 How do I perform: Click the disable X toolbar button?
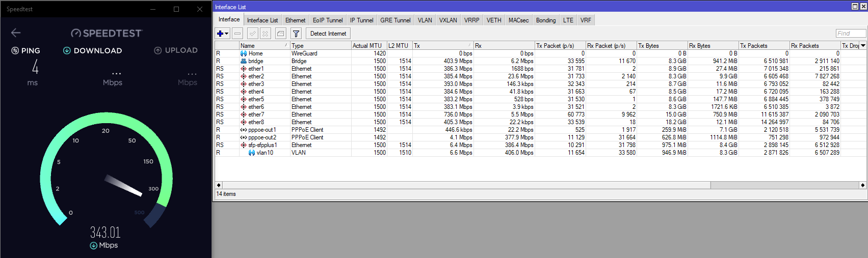pyautogui.click(x=265, y=34)
